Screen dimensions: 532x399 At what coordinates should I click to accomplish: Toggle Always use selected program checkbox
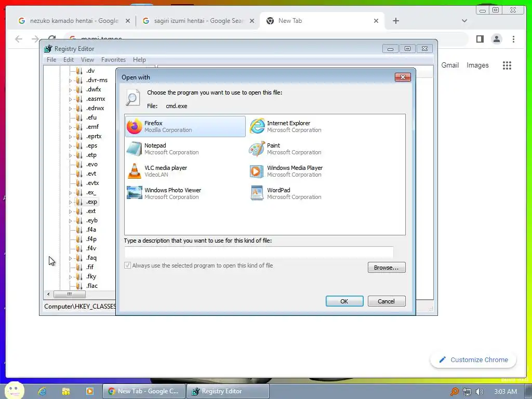click(128, 265)
